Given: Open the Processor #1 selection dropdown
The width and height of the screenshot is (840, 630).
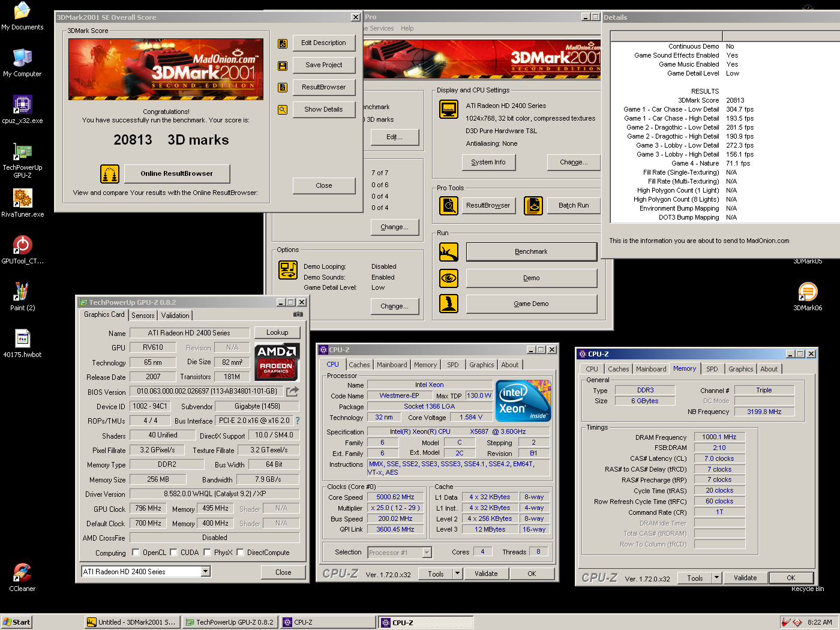Looking at the screenshot, I should (x=427, y=553).
